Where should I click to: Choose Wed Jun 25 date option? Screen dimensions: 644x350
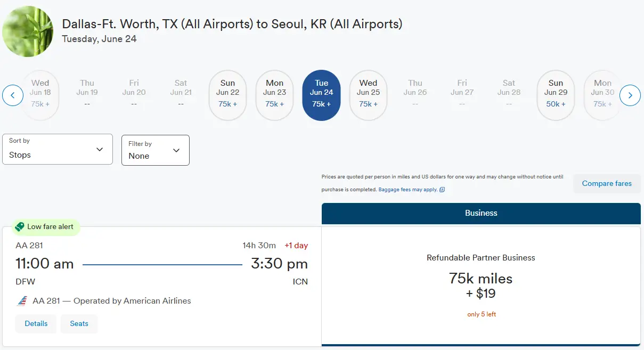point(368,95)
